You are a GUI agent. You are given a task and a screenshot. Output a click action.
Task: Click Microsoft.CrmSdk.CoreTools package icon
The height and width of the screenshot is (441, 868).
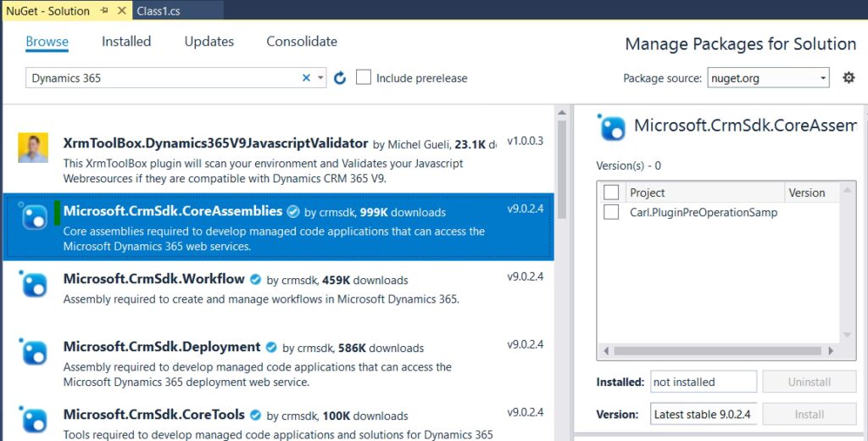(x=33, y=419)
